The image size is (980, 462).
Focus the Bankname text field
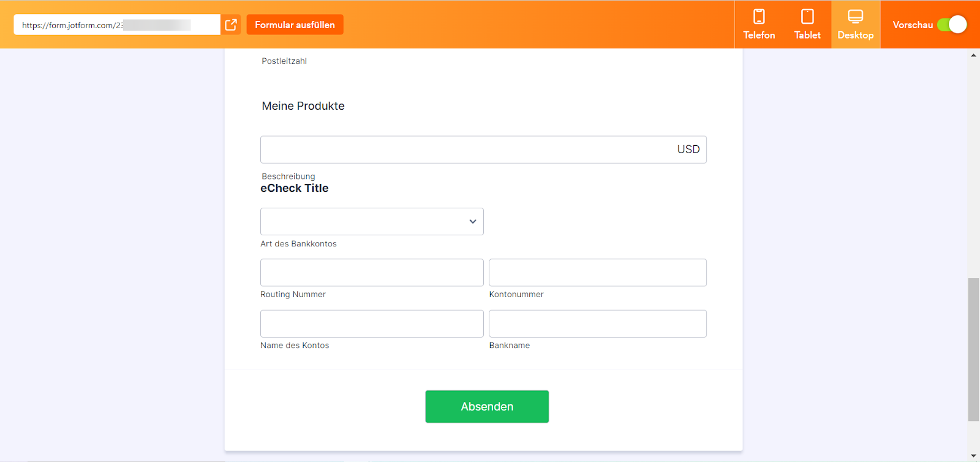pyautogui.click(x=597, y=324)
